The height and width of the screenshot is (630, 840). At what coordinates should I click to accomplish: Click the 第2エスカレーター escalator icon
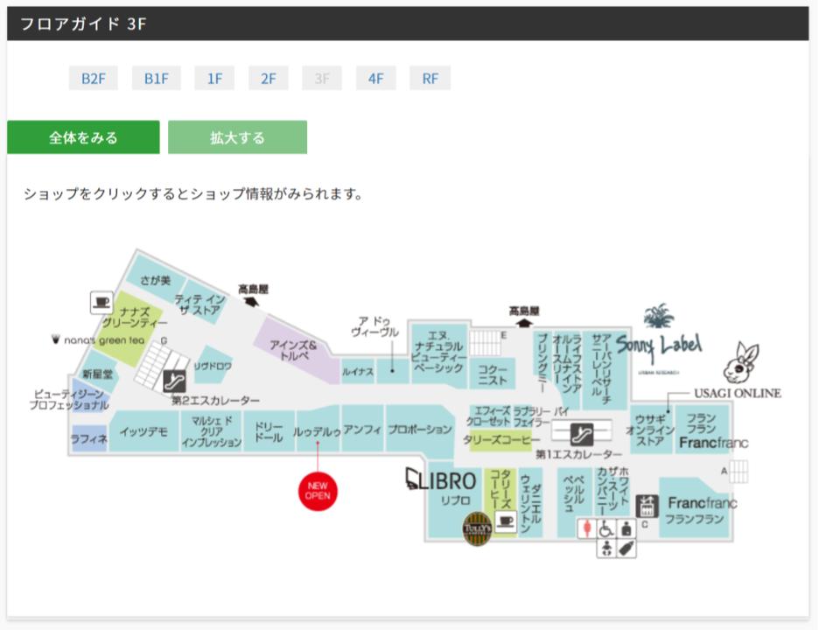(x=174, y=381)
